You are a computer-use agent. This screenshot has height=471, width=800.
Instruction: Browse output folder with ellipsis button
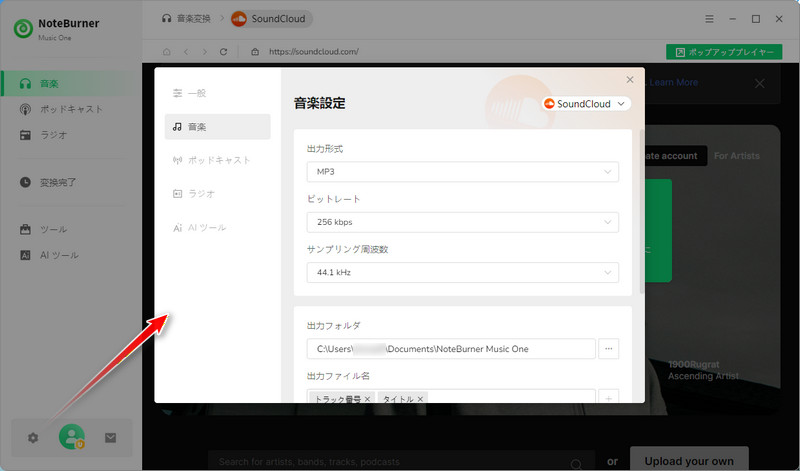click(x=608, y=349)
